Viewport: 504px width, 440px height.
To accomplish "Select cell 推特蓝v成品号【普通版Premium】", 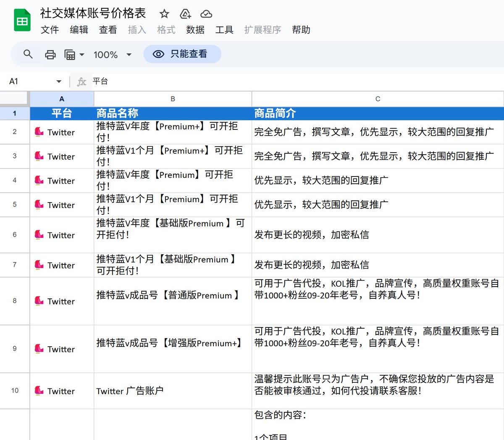I will (173, 301).
